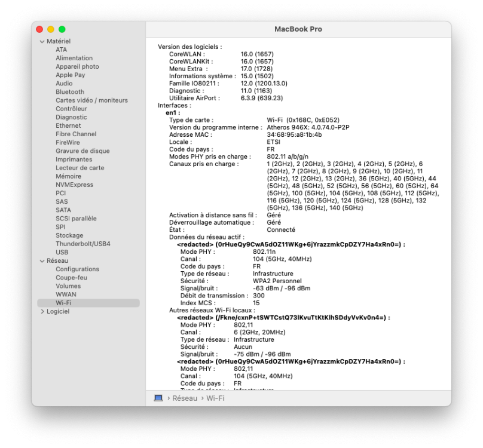Select Volumes under Réseau
Viewport: 483px width, 448px height.
tap(68, 286)
